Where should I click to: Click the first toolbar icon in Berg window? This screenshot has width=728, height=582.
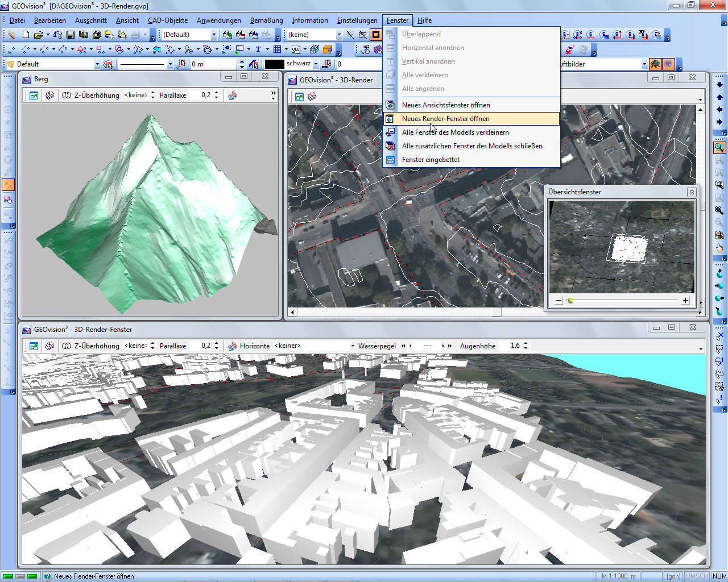(34, 95)
